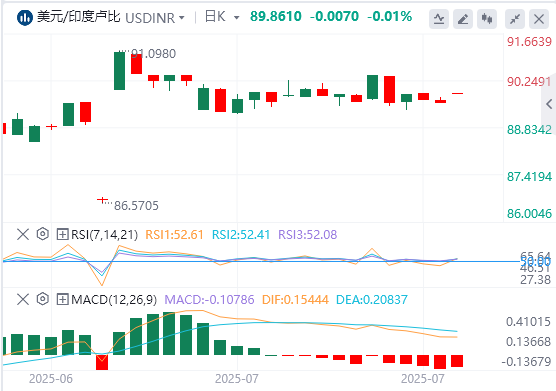Viewport: 556px width, 391px height.
Task: Expand the MACD indicator plus box
Action: coord(62,300)
